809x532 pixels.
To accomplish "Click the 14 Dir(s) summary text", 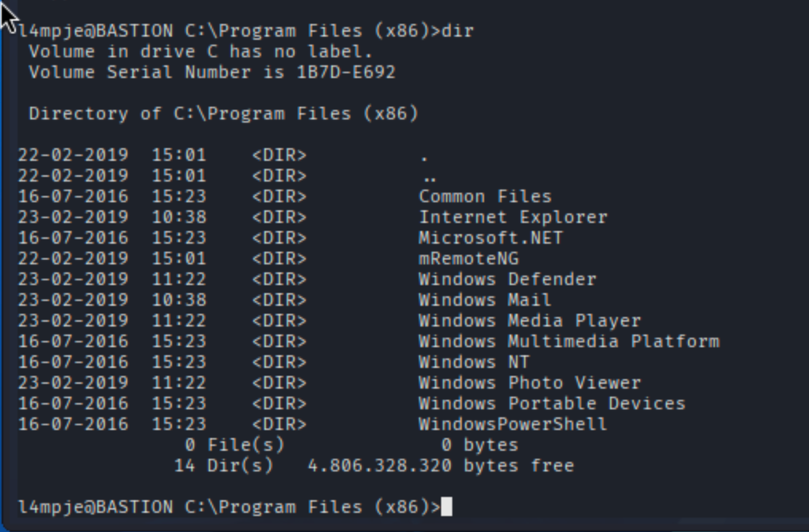I will pos(223,466).
